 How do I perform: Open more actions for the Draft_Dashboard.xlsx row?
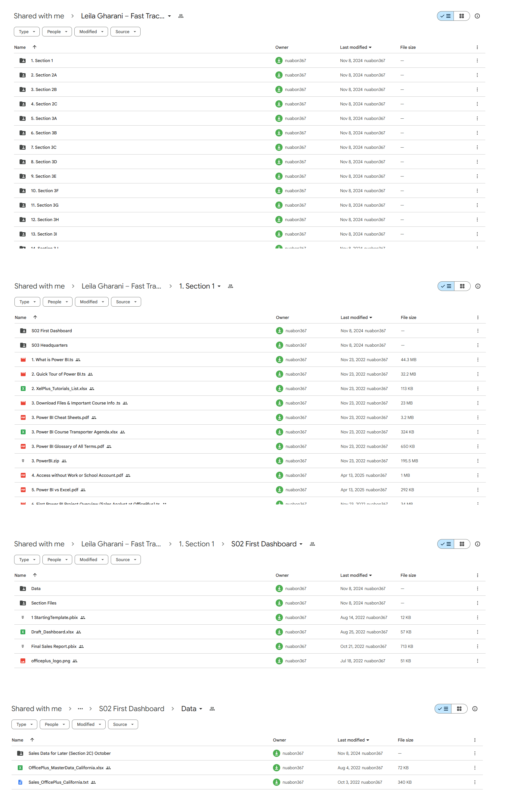[x=477, y=632]
